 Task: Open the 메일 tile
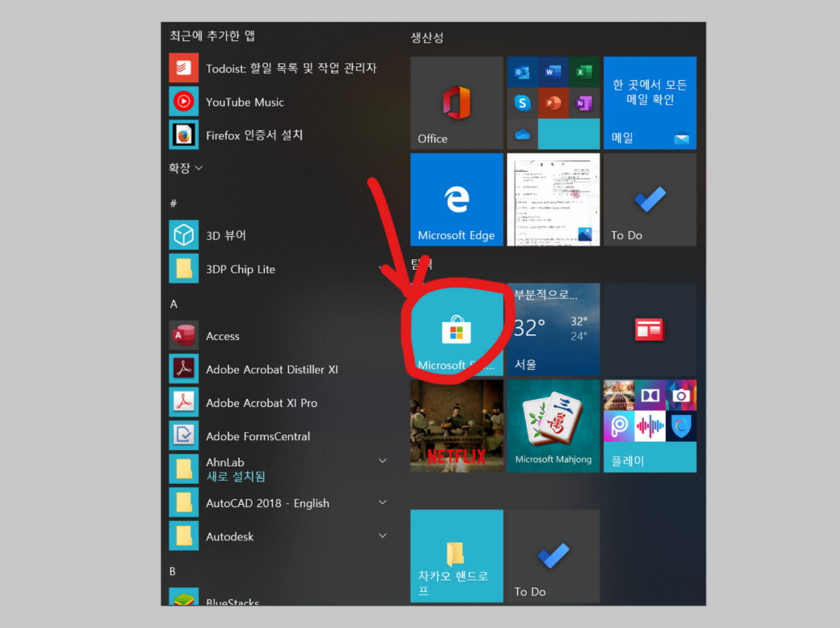[x=650, y=103]
